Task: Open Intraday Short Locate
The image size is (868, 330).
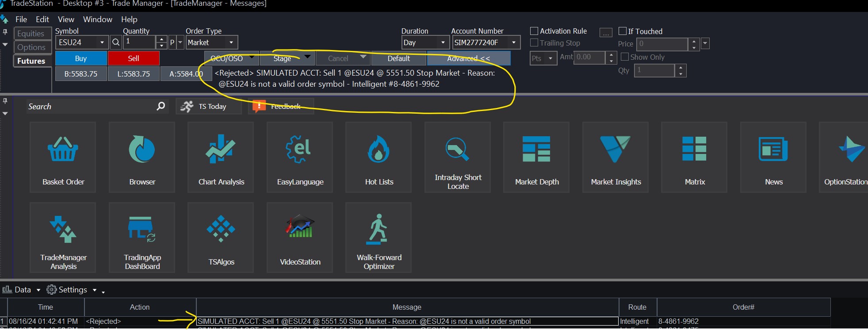Action: [458, 157]
